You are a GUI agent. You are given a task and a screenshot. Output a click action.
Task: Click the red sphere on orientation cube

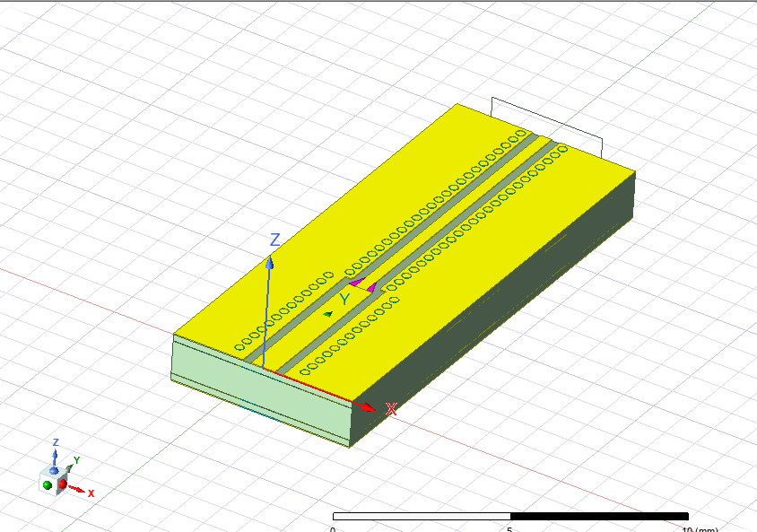click(x=63, y=485)
